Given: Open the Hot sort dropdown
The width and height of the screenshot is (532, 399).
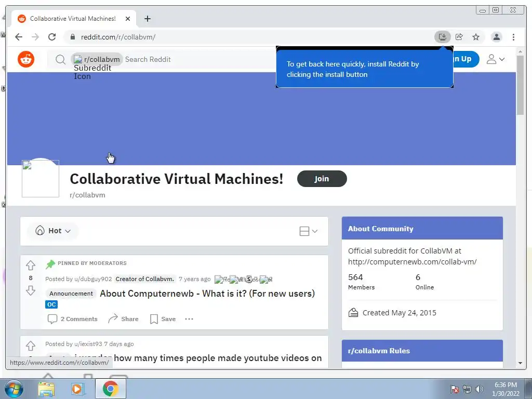Looking at the screenshot, I should (53, 231).
